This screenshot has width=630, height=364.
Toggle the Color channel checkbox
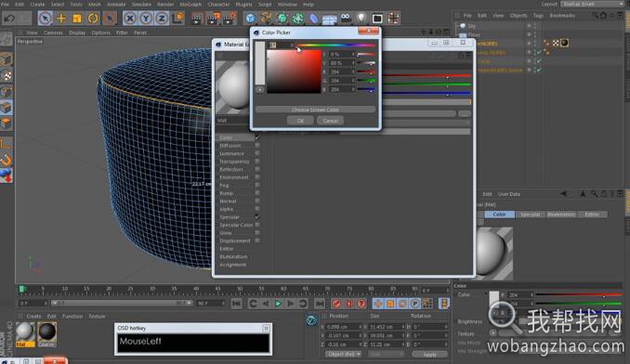coord(257,137)
